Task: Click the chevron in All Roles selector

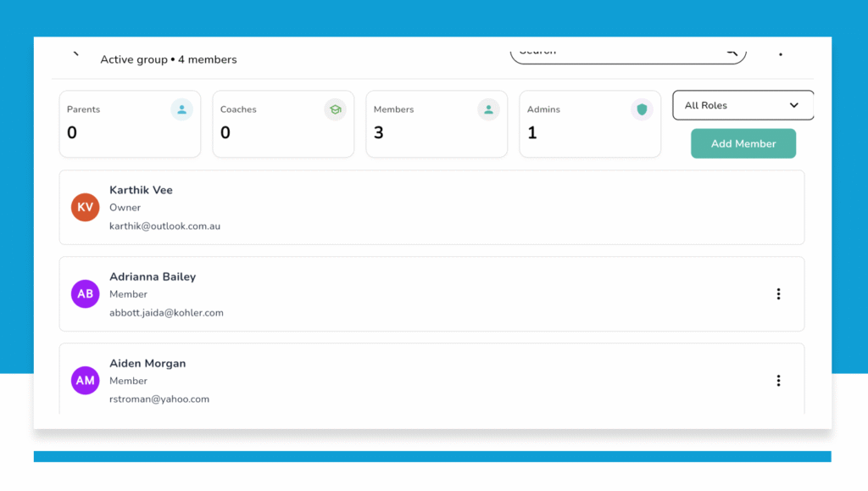Action: click(x=794, y=105)
